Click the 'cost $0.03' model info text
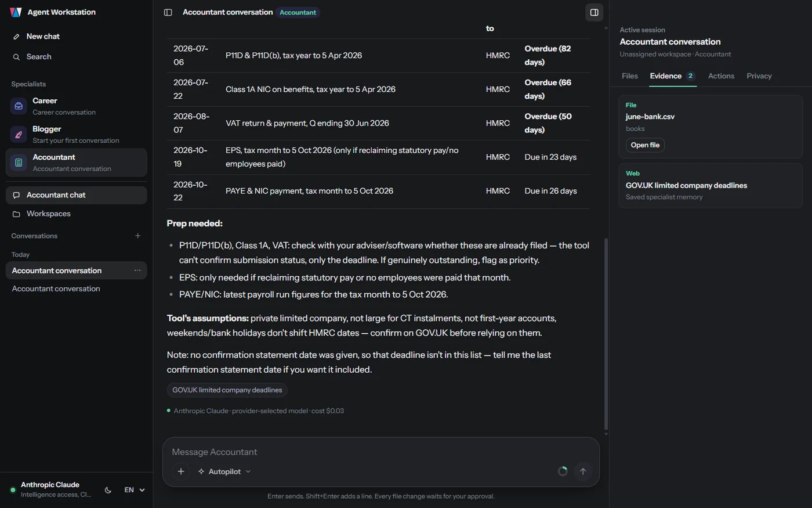 [x=328, y=411]
